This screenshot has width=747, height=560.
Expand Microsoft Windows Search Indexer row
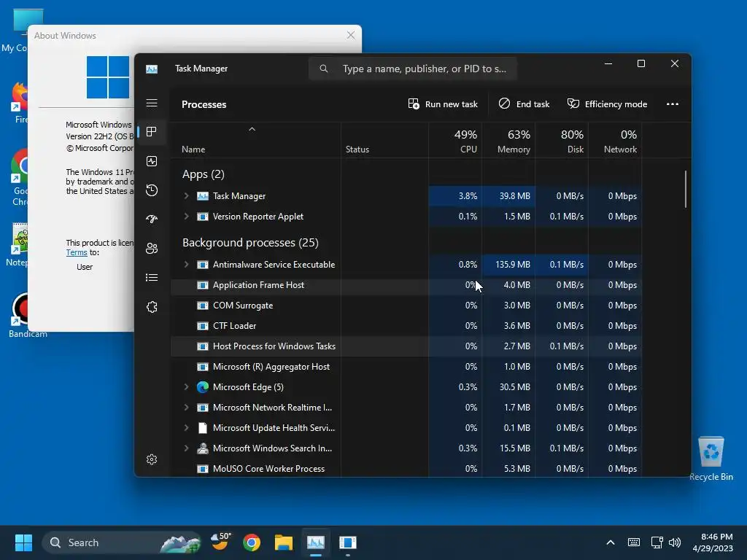click(186, 448)
